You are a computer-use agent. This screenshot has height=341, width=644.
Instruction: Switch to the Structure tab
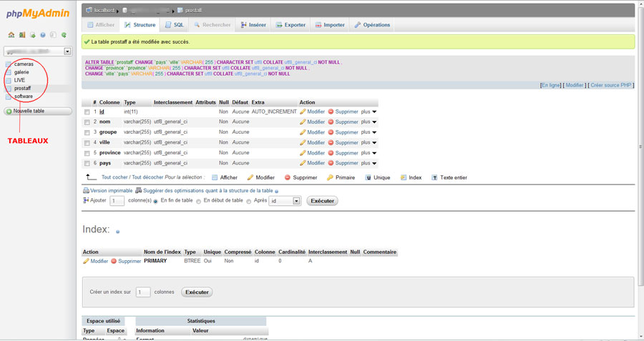click(140, 24)
